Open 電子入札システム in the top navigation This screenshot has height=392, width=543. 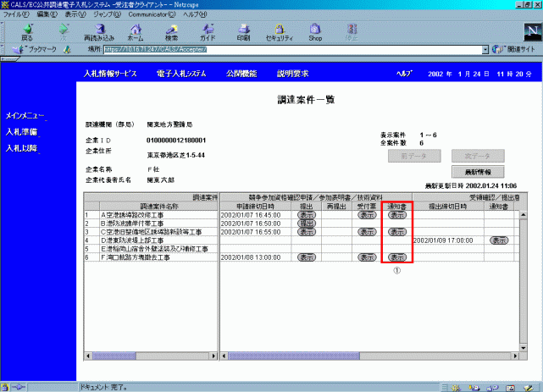(181, 74)
